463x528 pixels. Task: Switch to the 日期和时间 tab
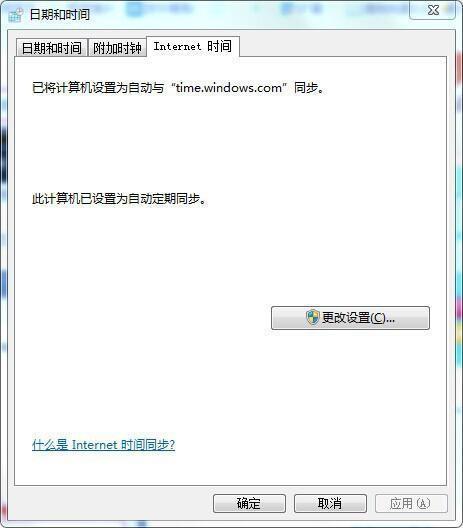[x=52, y=48]
